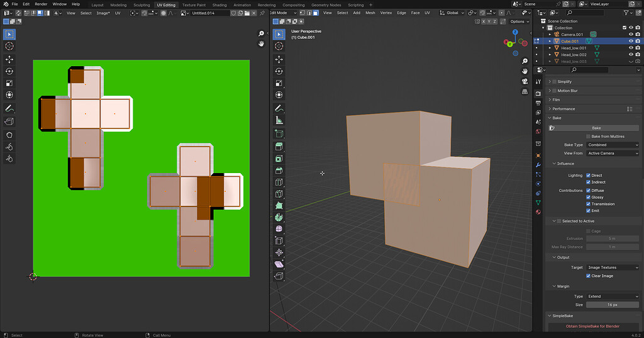Viewport: 644px width, 338px height.
Task: Select the Poly Build tool
Action: coord(279,205)
